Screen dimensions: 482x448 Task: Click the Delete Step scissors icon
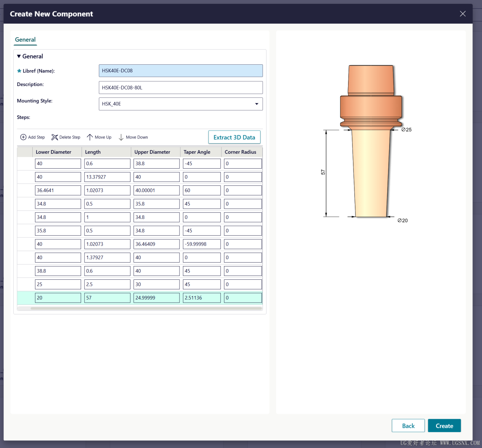pyautogui.click(x=55, y=137)
